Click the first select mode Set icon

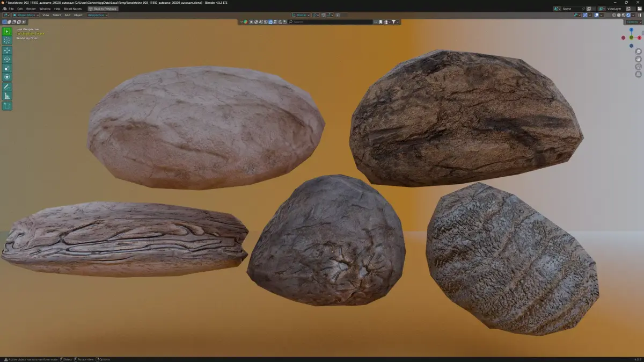[x=4, y=22]
